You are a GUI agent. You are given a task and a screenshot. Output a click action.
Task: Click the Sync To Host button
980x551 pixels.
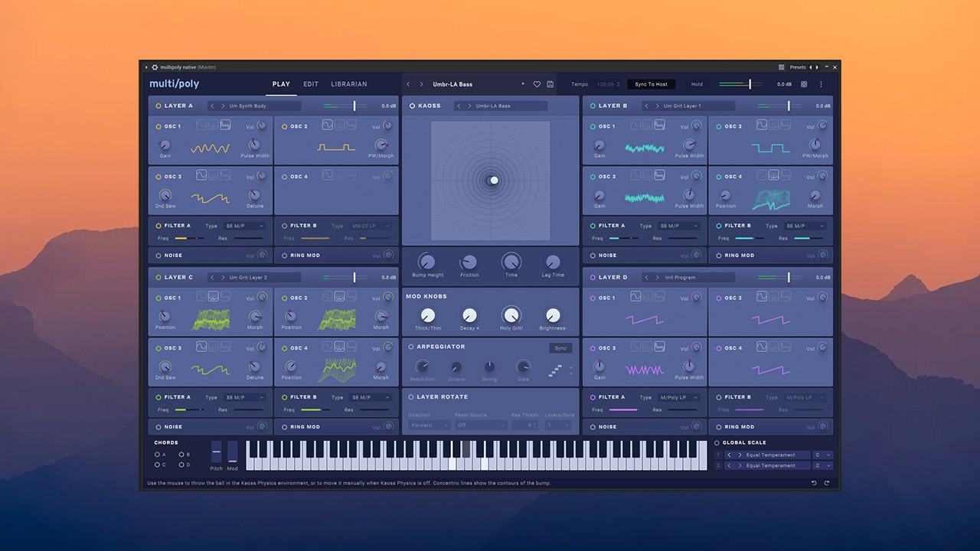click(651, 84)
